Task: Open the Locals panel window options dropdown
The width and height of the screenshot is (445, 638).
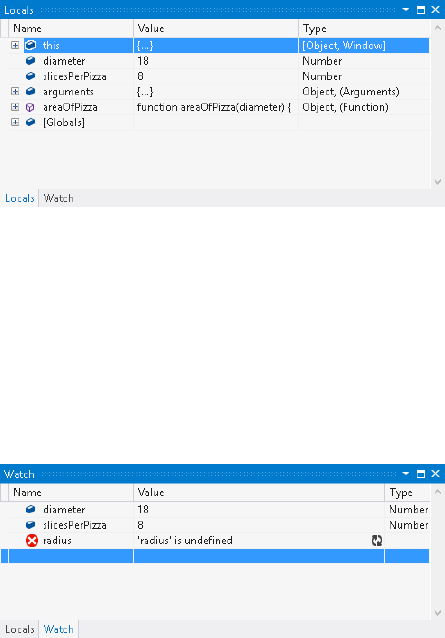Action: click(406, 9)
